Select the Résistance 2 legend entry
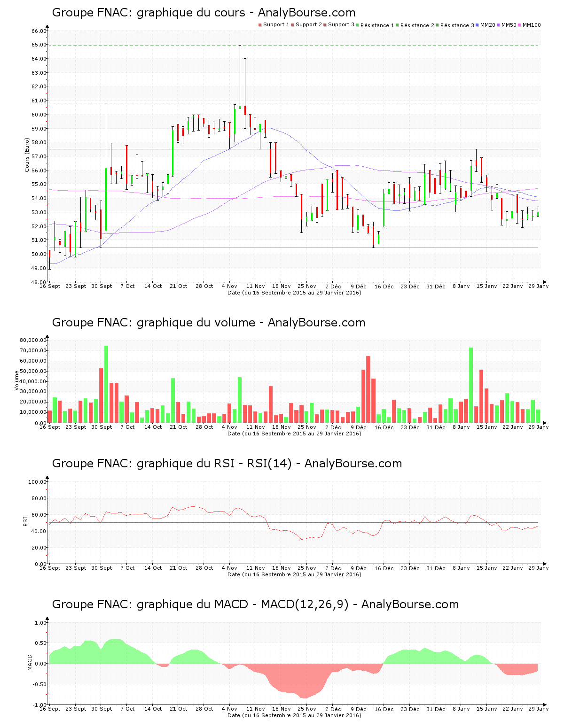Viewport: 564px width, 728px height. pos(415,25)
